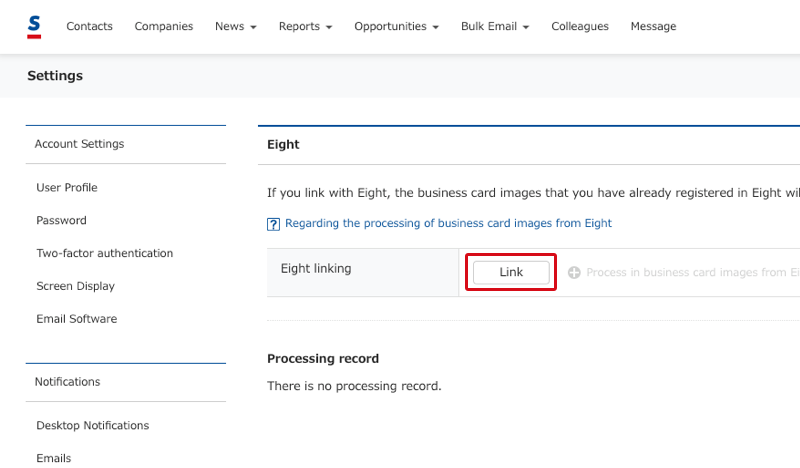Click the Settings page title
Viewport: 800px width, 468px height.
55,76
